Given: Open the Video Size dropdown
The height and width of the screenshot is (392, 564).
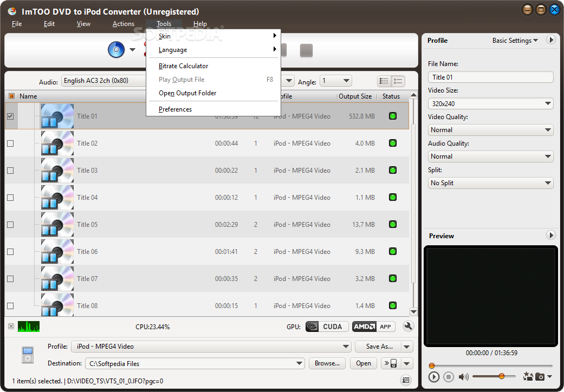Looking at the screenshot, I should click(491, 103).
